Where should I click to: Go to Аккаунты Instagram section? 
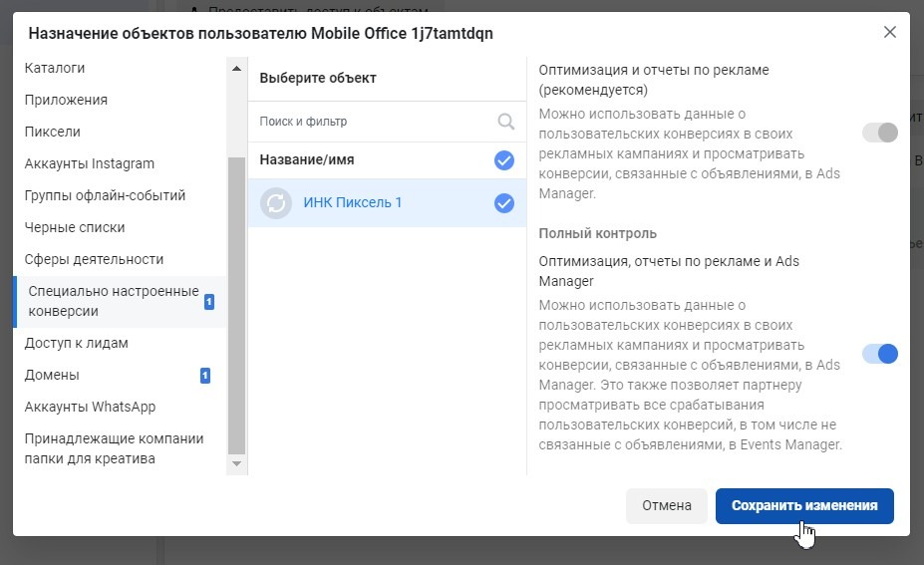point(90,163)
